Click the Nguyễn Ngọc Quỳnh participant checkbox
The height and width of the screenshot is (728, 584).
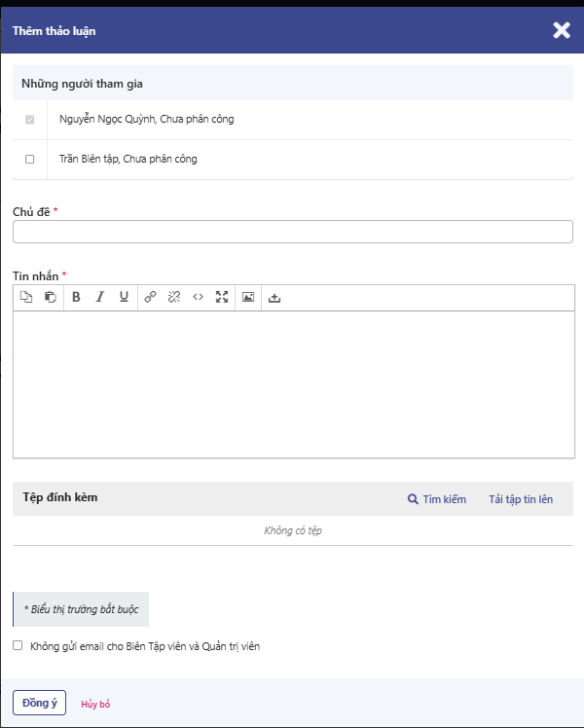[29, 120]
